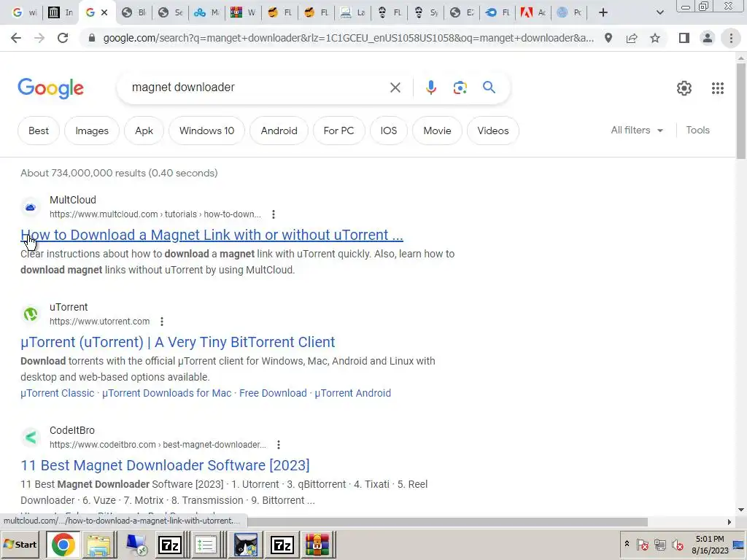This screenshot has width=747, height=560.
Task: Open more options for CodeItBro result
Action: click(279, 445)
